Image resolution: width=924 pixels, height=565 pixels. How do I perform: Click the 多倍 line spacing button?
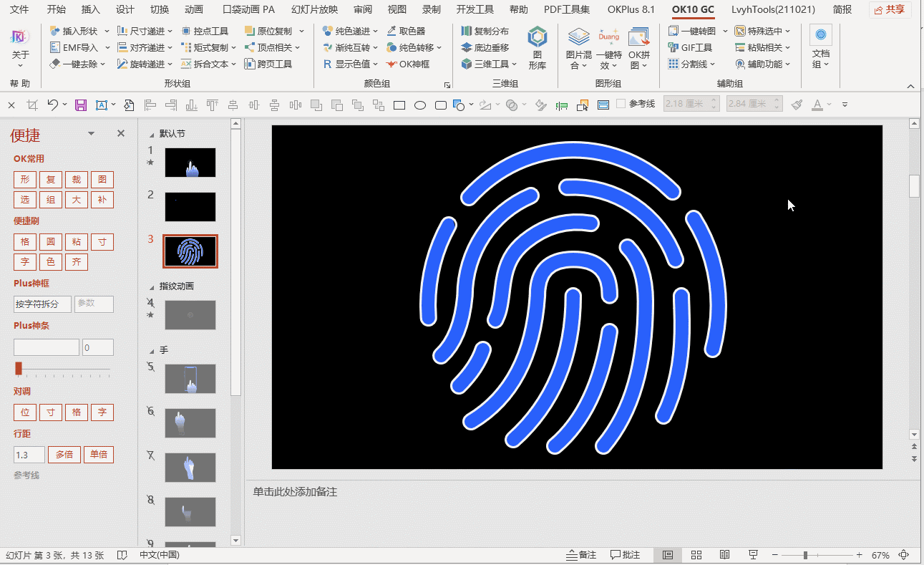coord(64,455)
